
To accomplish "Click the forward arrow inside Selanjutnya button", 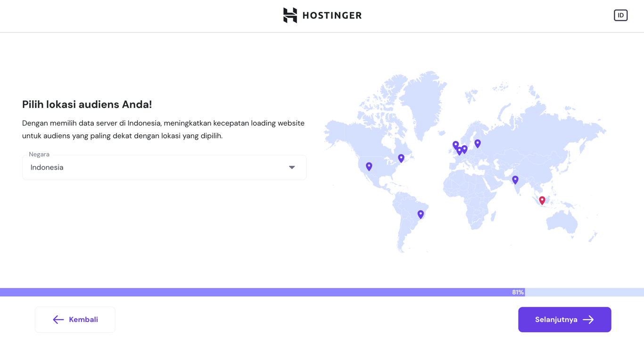I will point(588,320).
